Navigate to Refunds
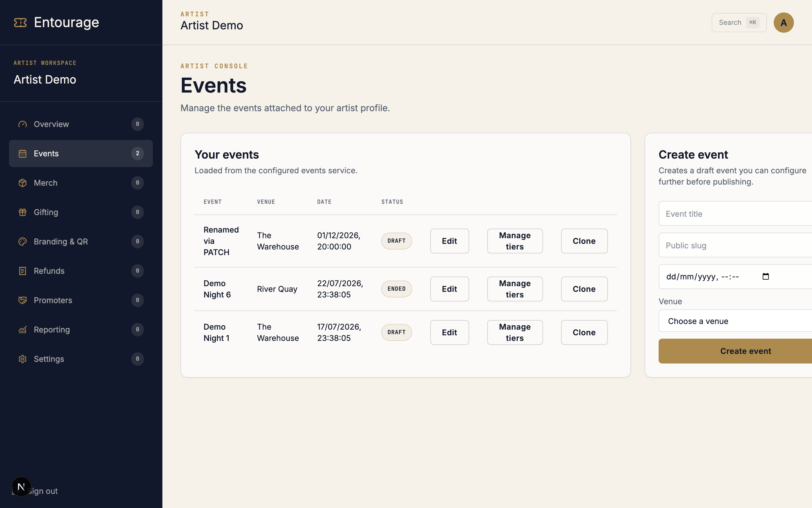Viewport: 812px width, 508px height. [81, 271]
